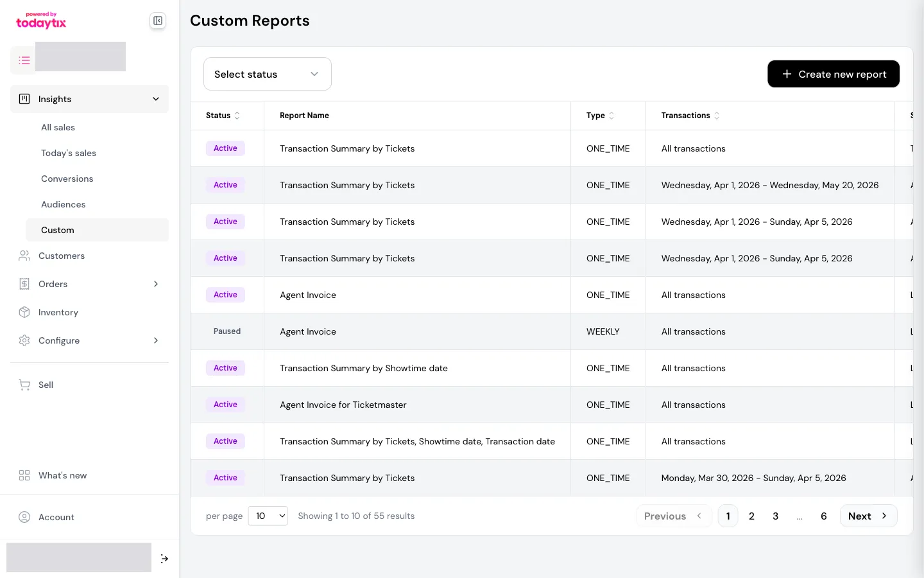Click the Account profile icon
The height and width of the screenshot is (578, 924).
pyautogui.click(x=24, y=517)
